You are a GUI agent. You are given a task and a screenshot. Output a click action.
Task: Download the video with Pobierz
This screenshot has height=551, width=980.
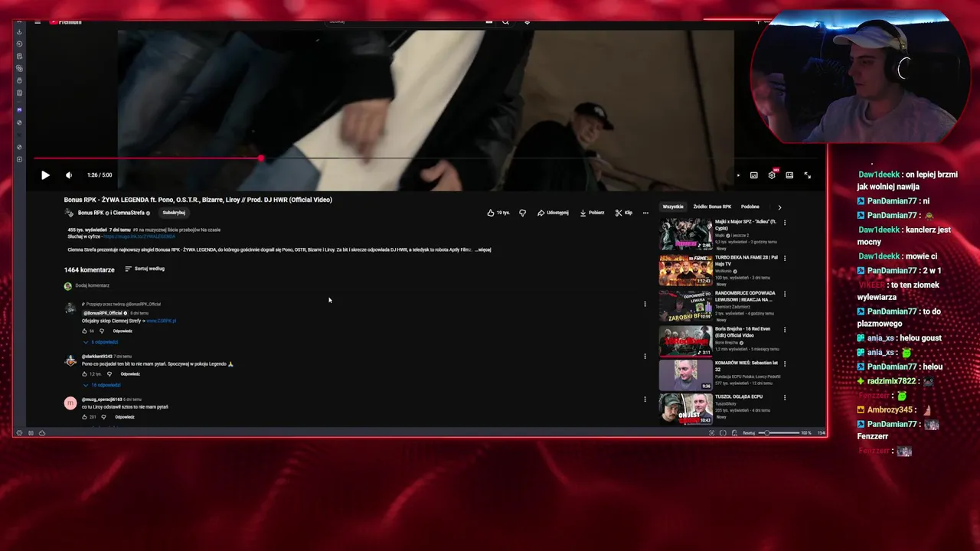tap(592, 213)
